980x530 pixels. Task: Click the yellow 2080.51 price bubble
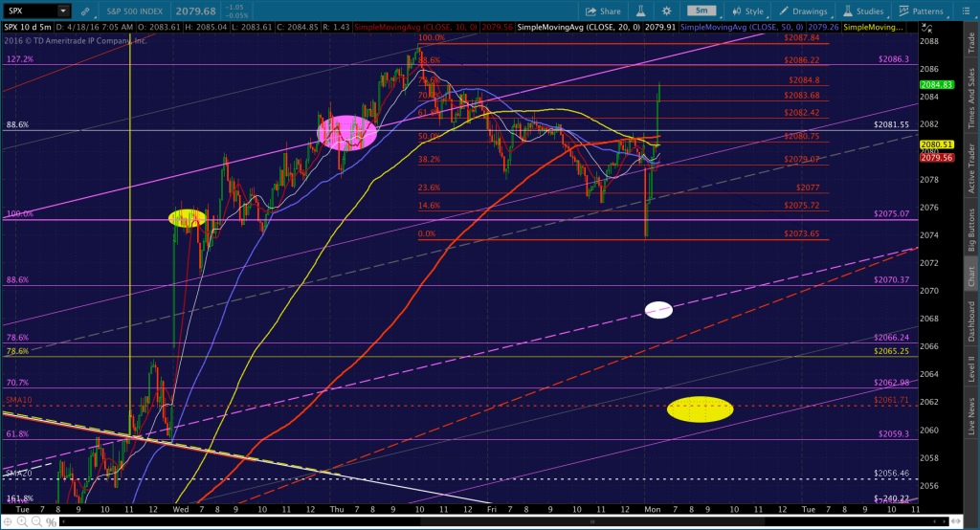pyautogui.click(x=936, y=144)
